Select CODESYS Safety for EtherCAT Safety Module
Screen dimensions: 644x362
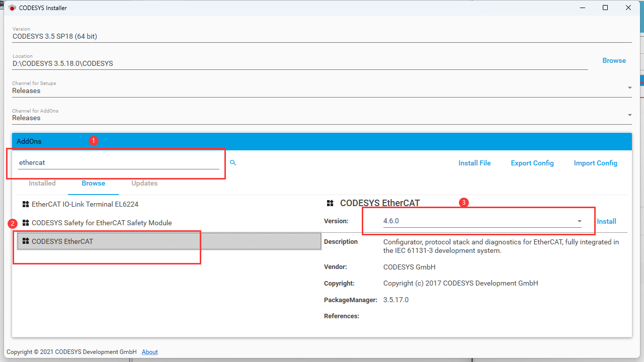click(x=169, y=223)
